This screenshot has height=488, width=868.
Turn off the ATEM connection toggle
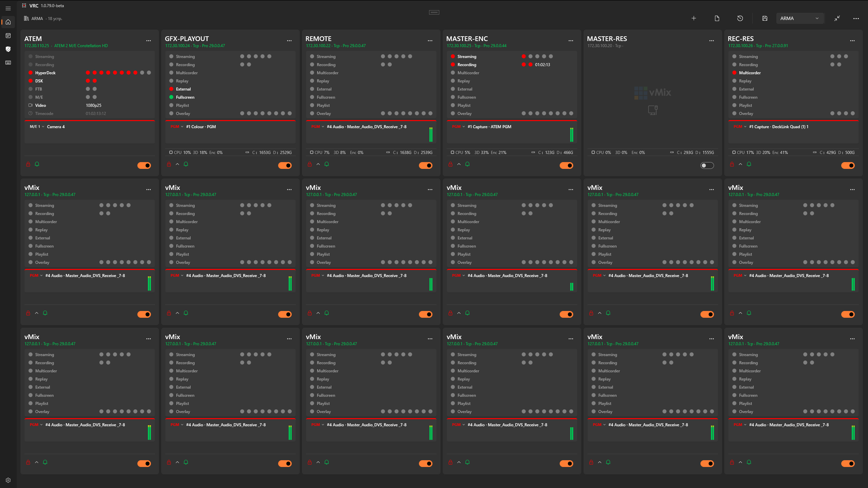click(x=144, y=165)
